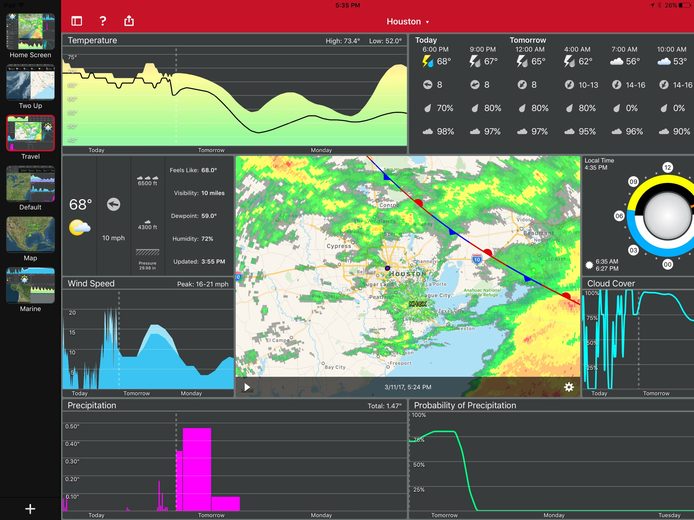Click the 6:00 PM thunderstorm icon
694x520 pixels.
coord(427,62)
